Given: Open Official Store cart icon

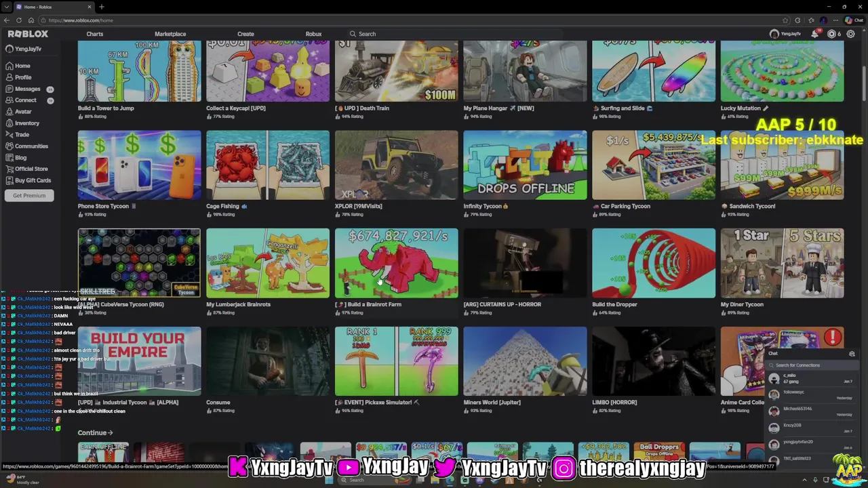Looking at the screenshot, I should coord(9,169).
